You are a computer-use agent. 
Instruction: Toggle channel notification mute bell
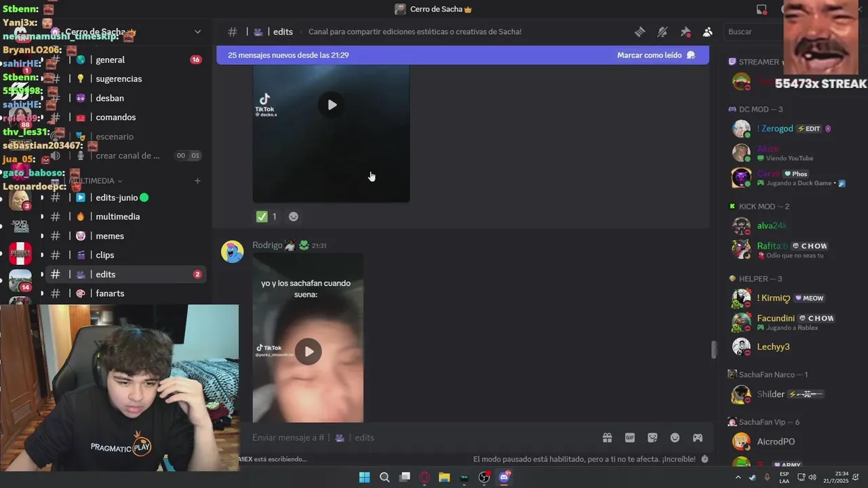pyautogui.click(x=663, y=32)
